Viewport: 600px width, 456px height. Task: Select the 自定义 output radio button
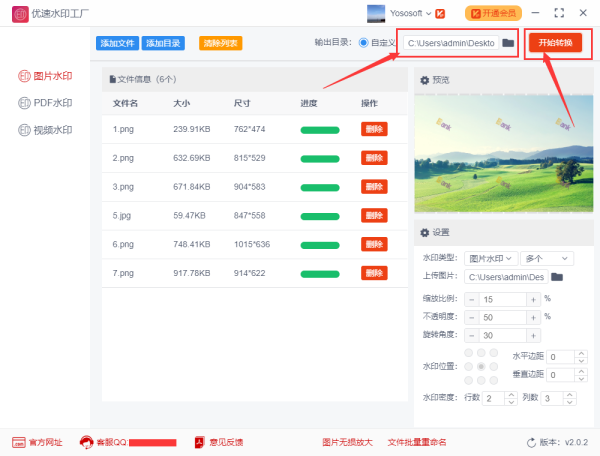[363, 43]
